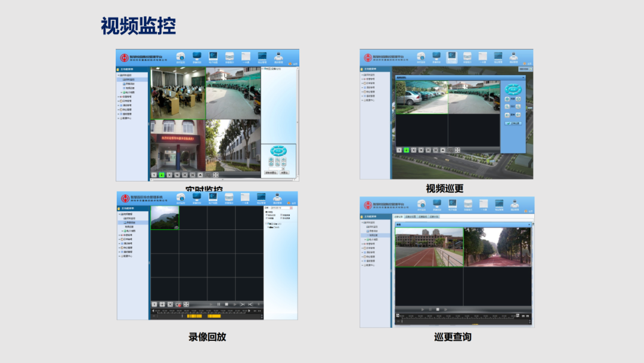
Task: Click highlighted map screen icon in 视频巡更 toolbar
Action: pyautogui.click(x=452, y=56)
